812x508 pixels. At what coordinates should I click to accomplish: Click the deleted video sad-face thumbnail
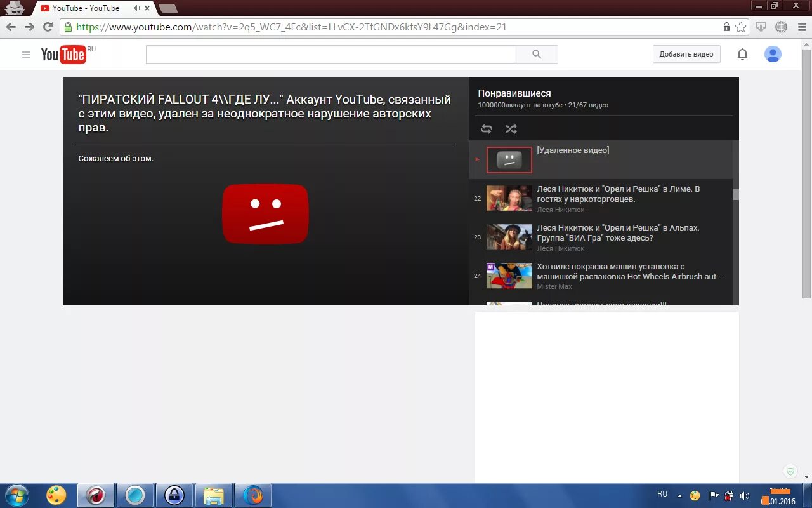(x=509, y=160)
